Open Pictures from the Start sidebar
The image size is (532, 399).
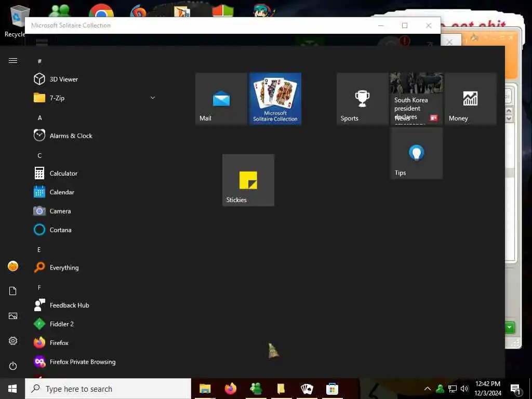coord(13,316)
